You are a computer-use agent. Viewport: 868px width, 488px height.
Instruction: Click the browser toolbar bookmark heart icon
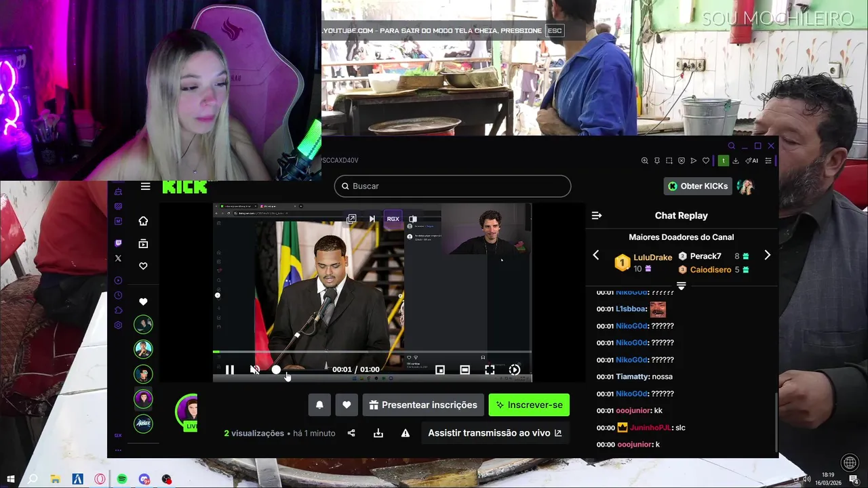(x=706, y=161)
